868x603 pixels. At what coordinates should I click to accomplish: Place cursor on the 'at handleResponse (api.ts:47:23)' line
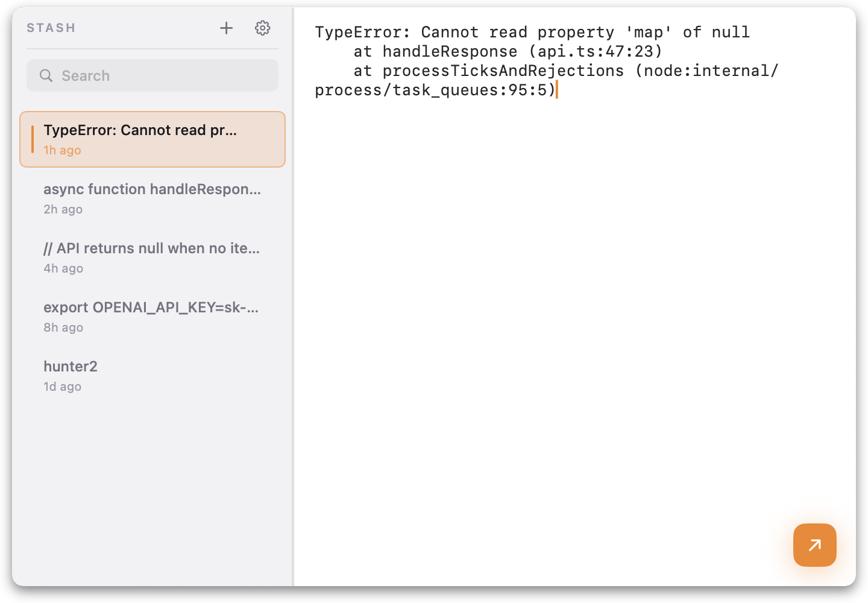pyautogui.click(x=508, y=51)
